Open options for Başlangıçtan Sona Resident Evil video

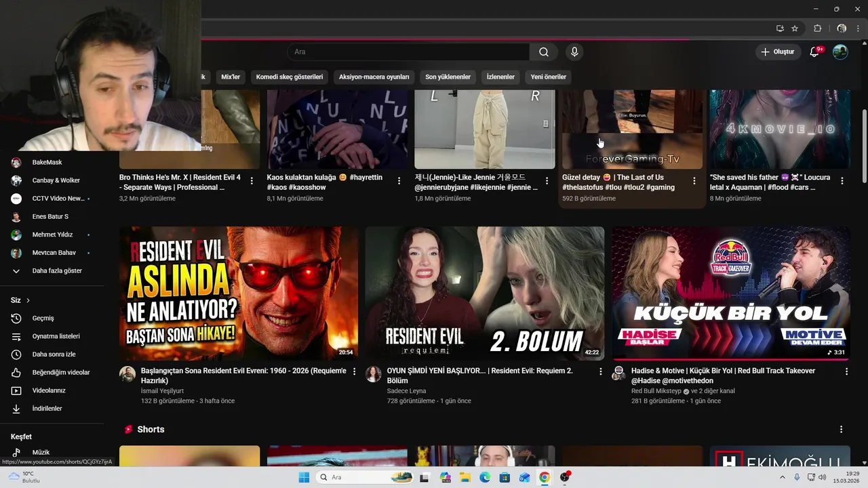tap(354, 371)
